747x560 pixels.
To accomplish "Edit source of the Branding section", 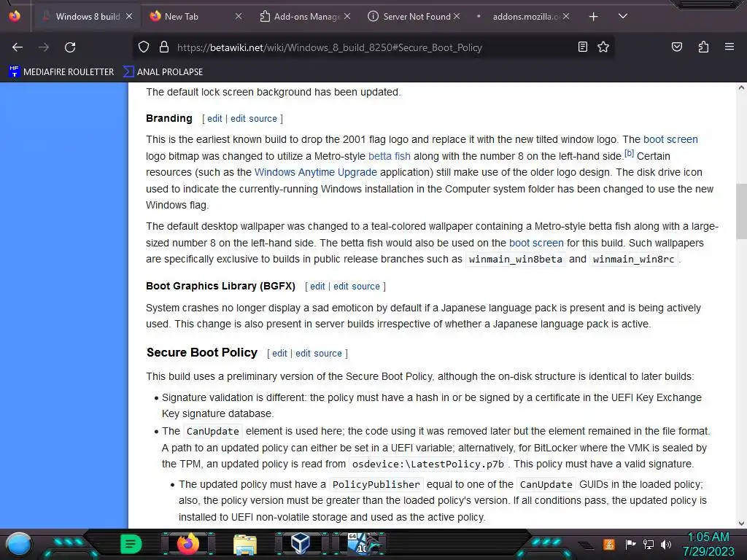I will 253,119.
